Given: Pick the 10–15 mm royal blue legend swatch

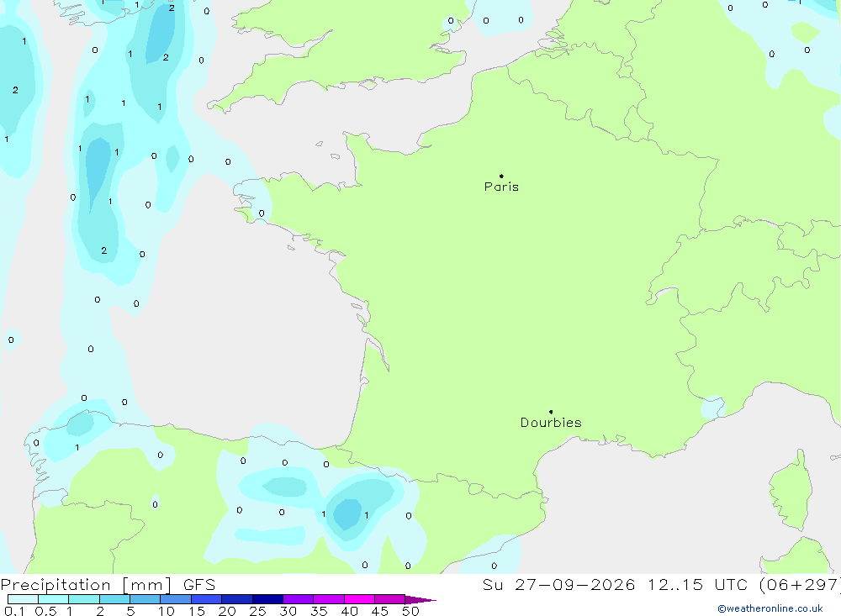Looking at the screenshot, I should 176,599.
